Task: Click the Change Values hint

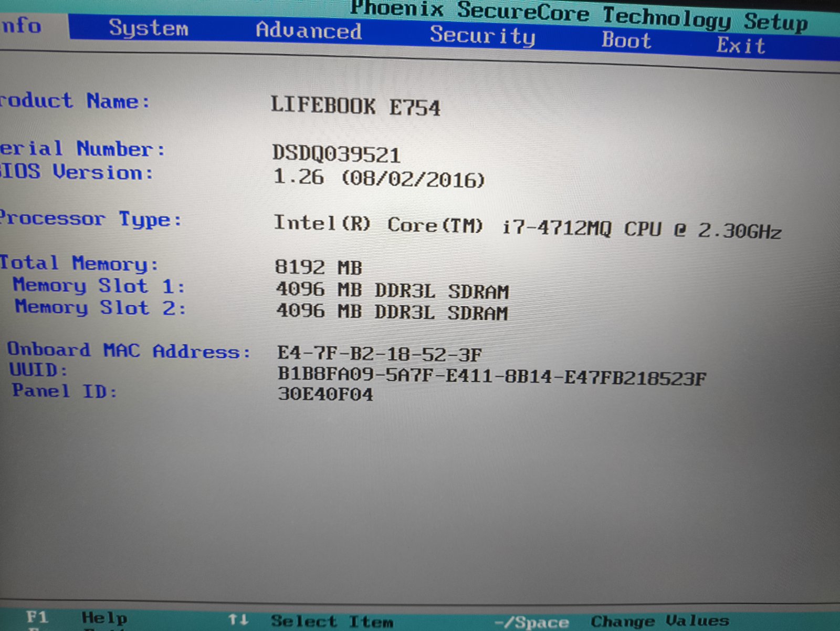Action: click(x=659, y=621)
